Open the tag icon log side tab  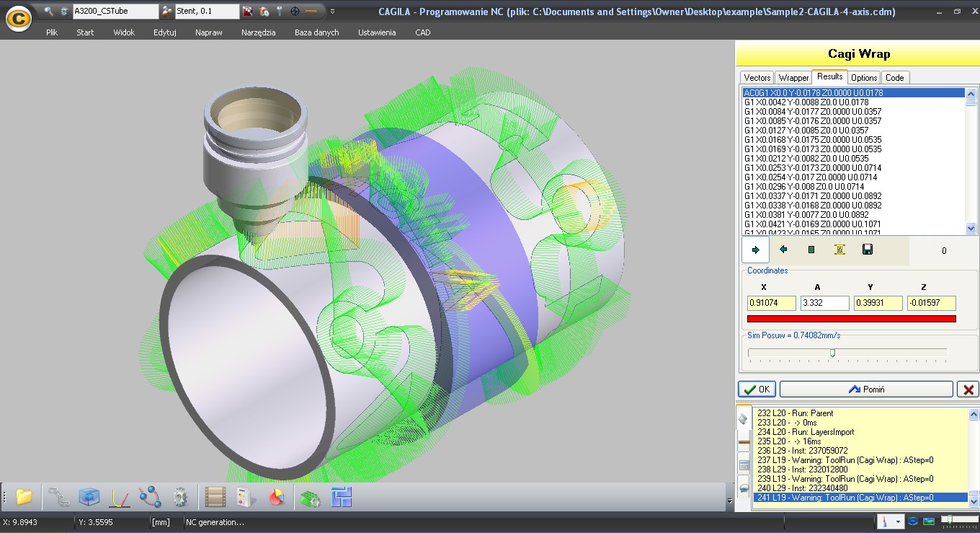click(744, 419)
